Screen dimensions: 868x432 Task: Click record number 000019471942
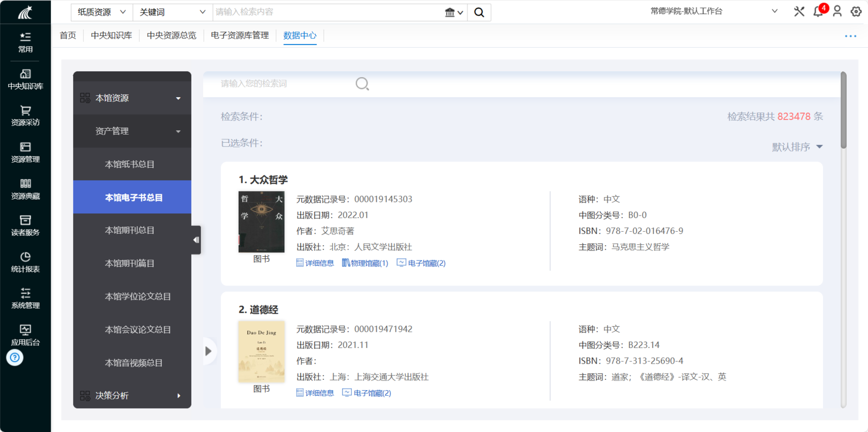tap(383, 329)
